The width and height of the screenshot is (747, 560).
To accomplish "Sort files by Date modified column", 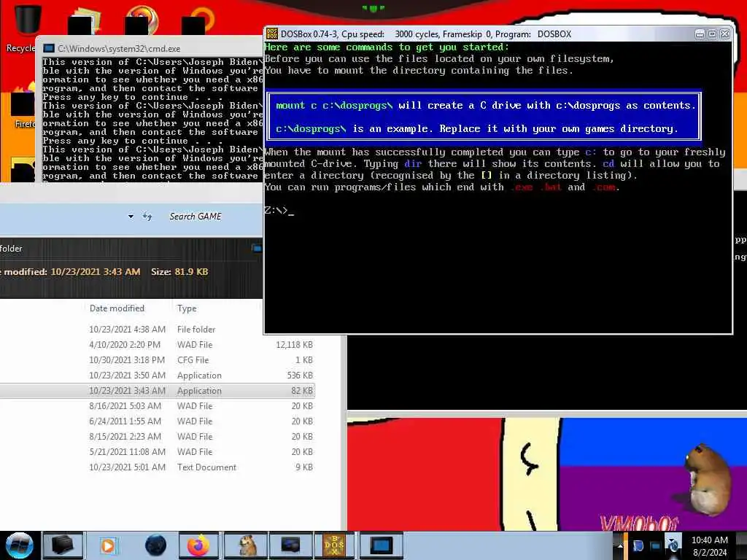I will (117, 308).
